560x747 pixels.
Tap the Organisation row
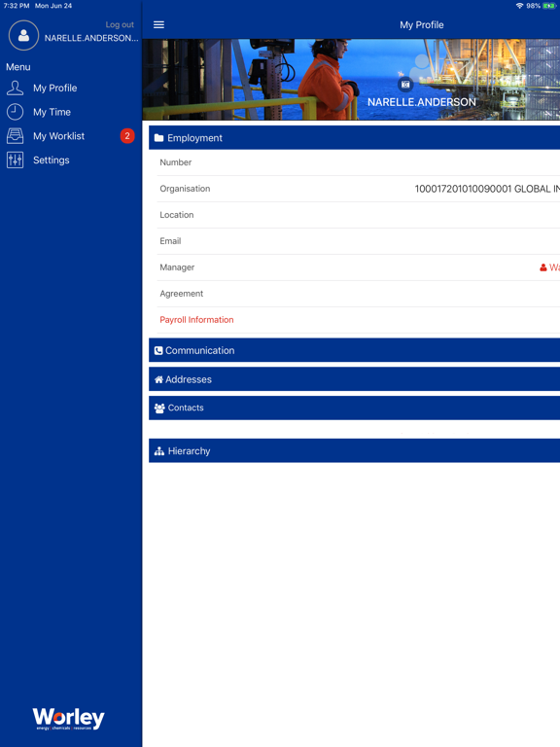coord(359,189)
